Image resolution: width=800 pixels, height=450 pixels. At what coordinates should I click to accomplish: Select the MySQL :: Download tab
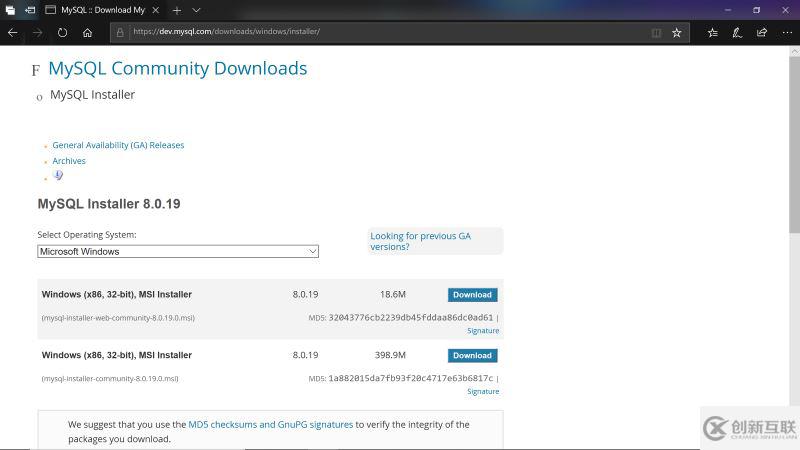click(x=102, y=10)
